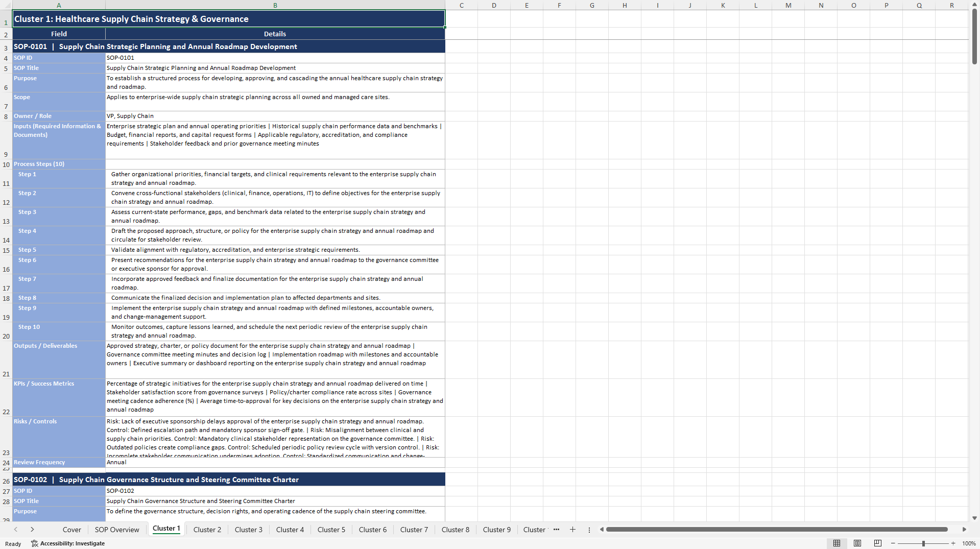The width and height of the screenshot is (980, 549).
Task: Select the SOP-0102 section heading row
Action: pos(228,480)
